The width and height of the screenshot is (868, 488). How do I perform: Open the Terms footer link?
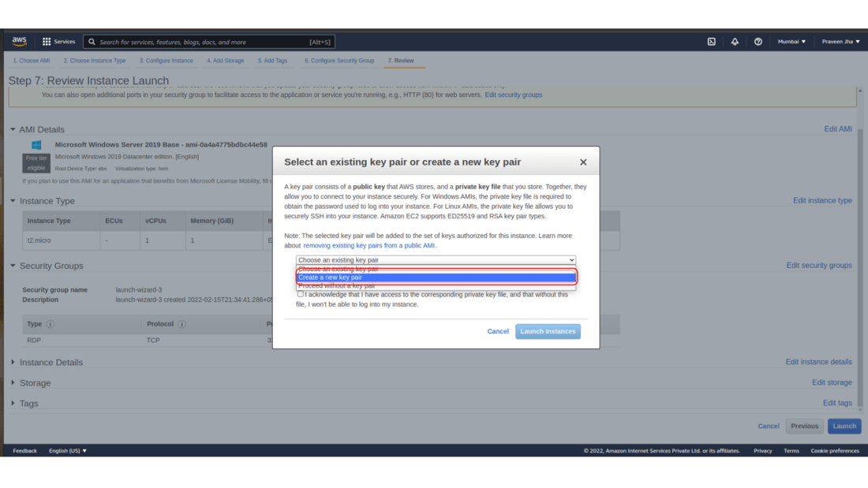(791, 451)
